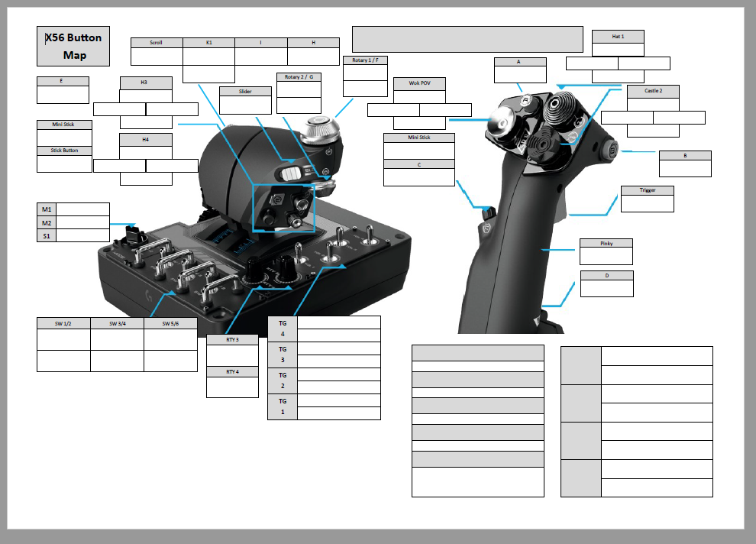Click the Hat 1 header label
The image size is (756, 544).
tap(618, 36)
